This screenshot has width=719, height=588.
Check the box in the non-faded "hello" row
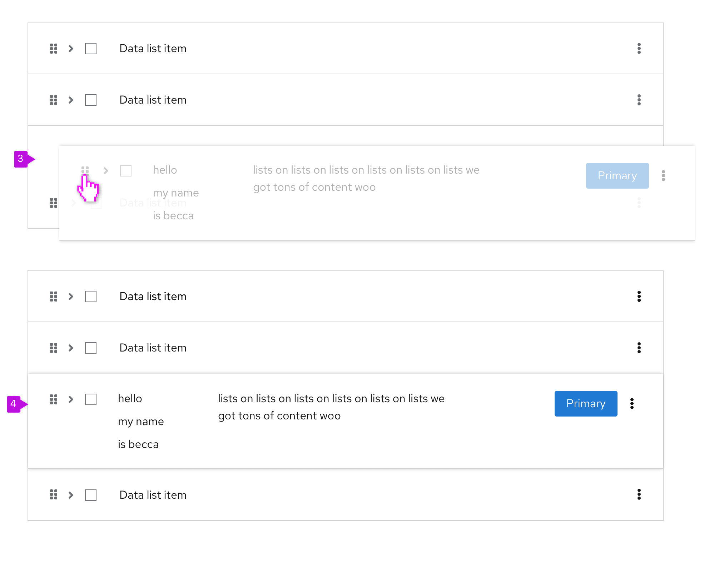point(91,399)
